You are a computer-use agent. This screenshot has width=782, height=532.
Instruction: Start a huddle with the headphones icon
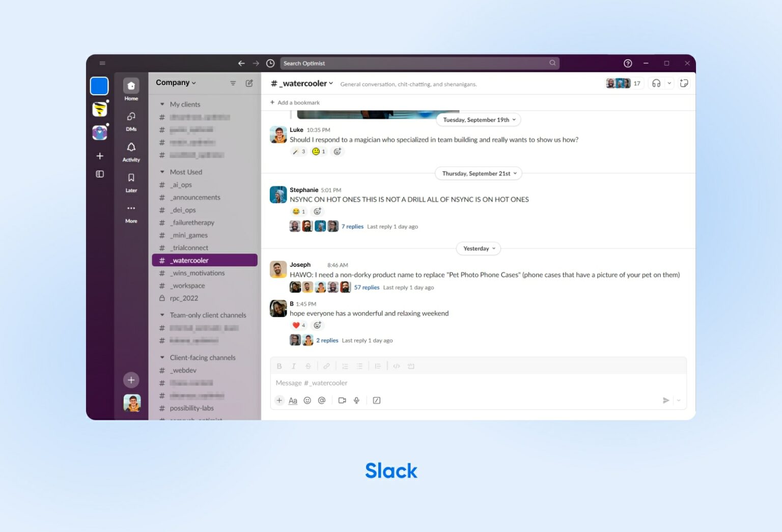[656, 82]
